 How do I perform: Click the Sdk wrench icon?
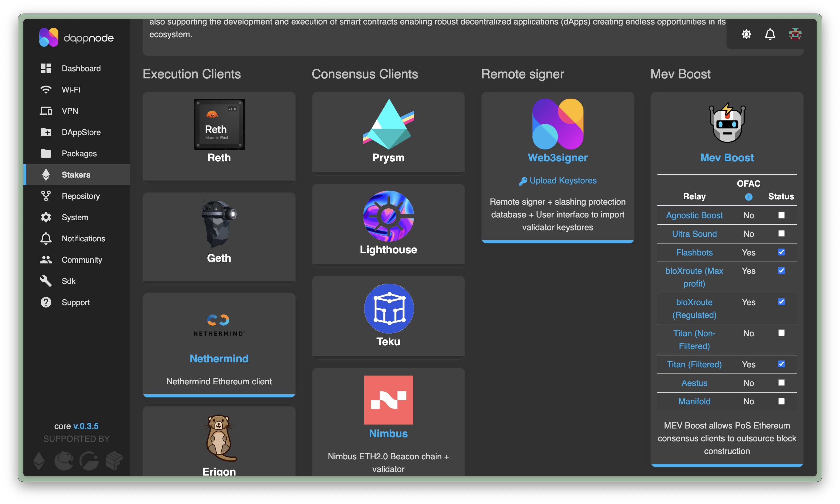[46, 281]
